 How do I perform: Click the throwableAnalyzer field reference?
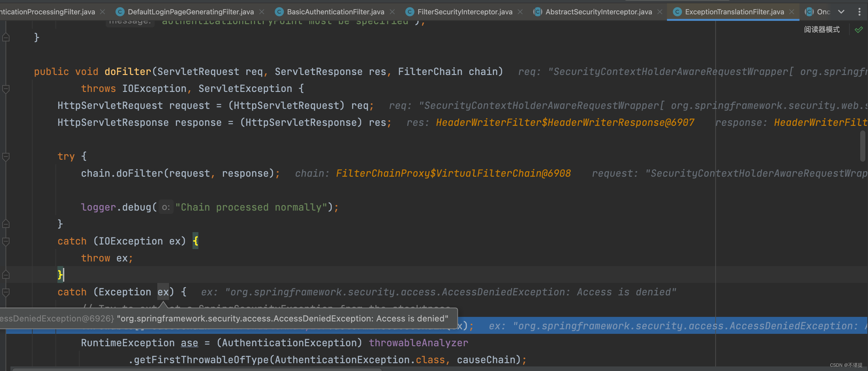(x=418, y=343)
